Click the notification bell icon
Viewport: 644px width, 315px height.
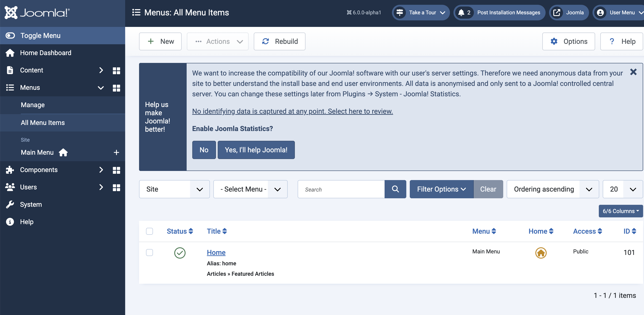461,13
